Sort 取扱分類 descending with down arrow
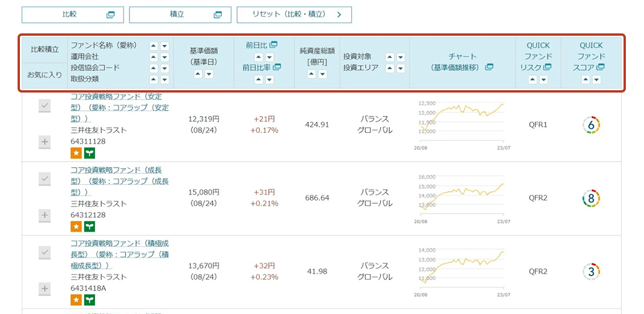 coord(165,79)
